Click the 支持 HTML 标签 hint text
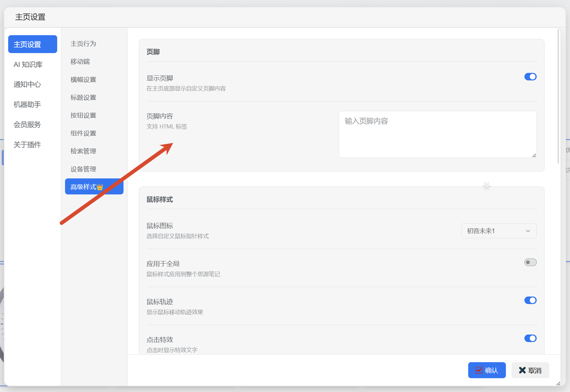The height and width of the screenshot is (392, 570). [x=167, y=127]
